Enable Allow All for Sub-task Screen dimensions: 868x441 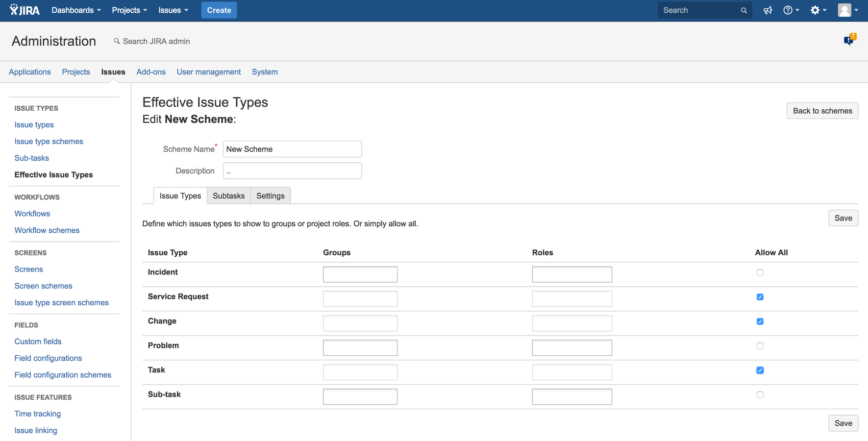760,395
